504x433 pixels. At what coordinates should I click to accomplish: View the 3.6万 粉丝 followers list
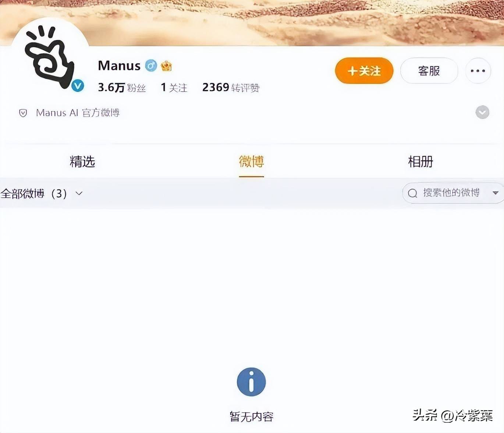click(122, 88)
